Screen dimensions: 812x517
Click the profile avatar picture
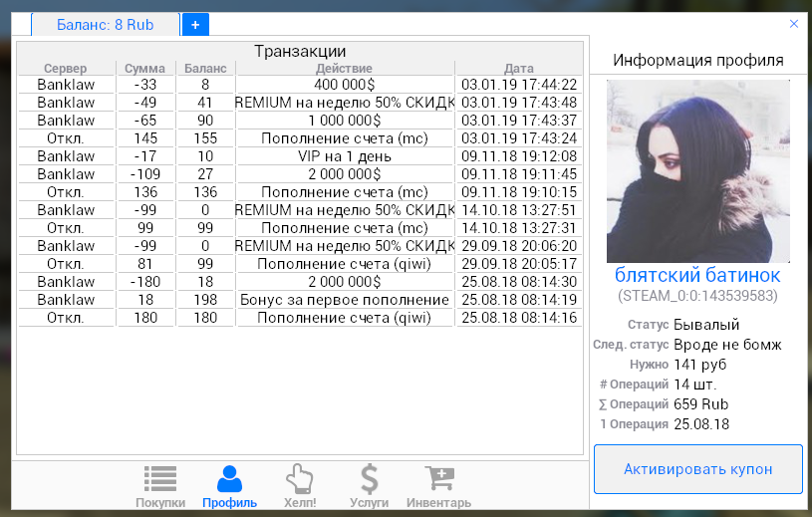(x=698, y=170)
